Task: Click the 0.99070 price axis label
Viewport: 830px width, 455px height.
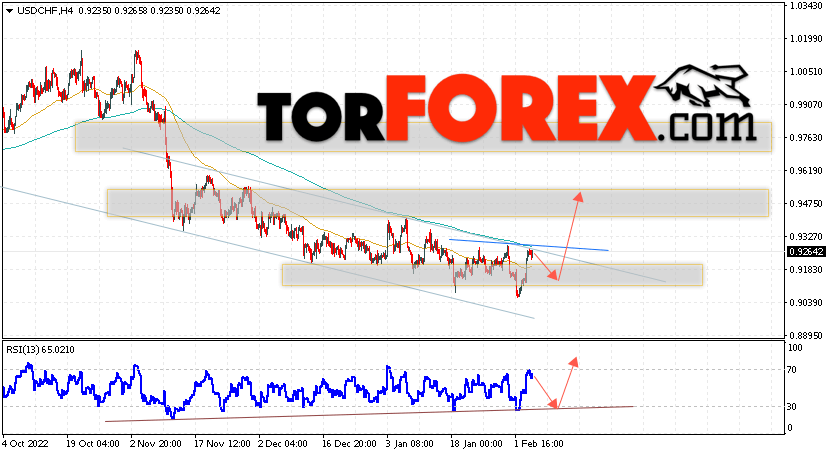Action: [x=806, y=105]
